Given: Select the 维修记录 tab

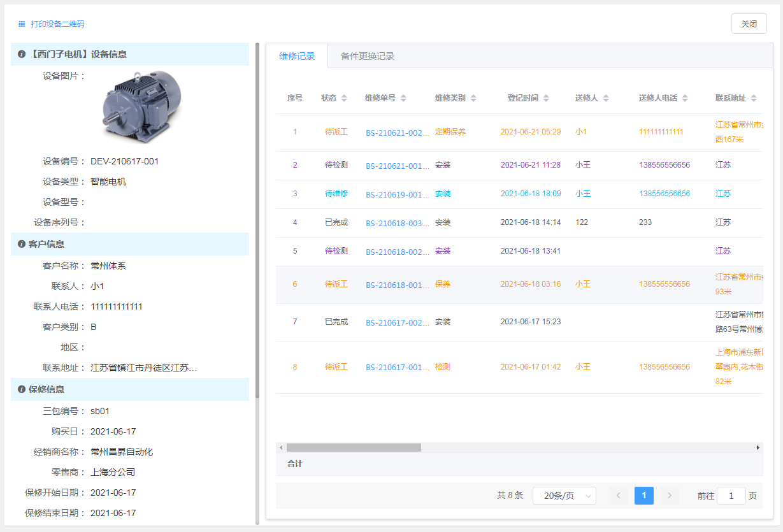Looking at the screenshot, I should tap(297, 56).
